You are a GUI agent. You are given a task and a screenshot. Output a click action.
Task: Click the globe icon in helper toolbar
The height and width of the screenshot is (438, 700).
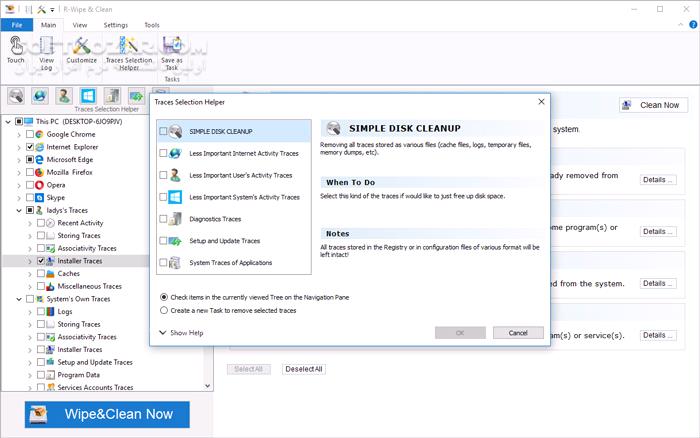pyautogui.click(x=40, y=96)
